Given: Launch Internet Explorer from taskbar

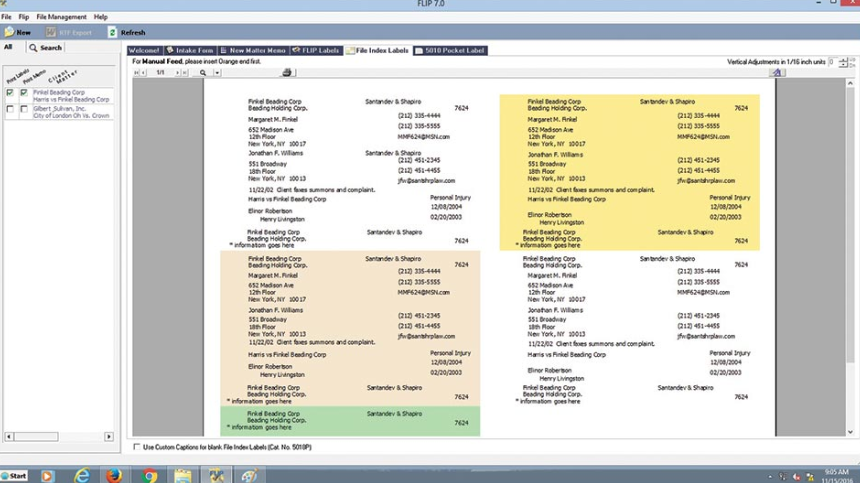Looking at the screenshot, I should click(x=82, y=475).
